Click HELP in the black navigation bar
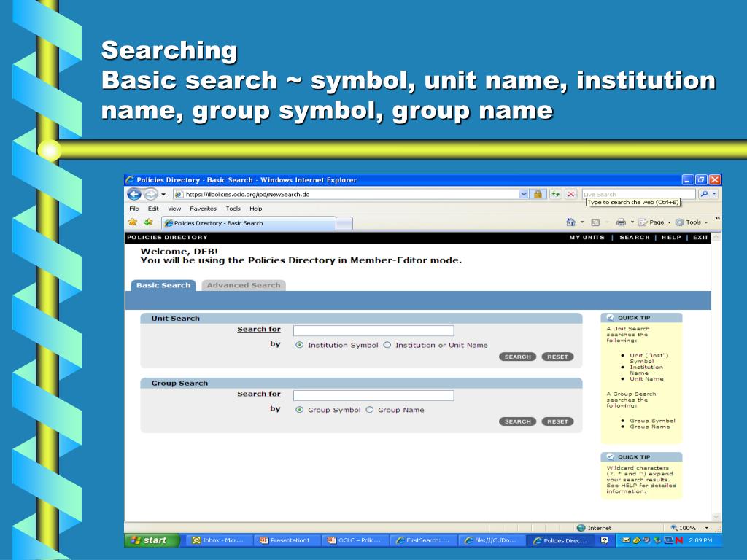This screenshot has height=560, width=747. pos(671,237)
